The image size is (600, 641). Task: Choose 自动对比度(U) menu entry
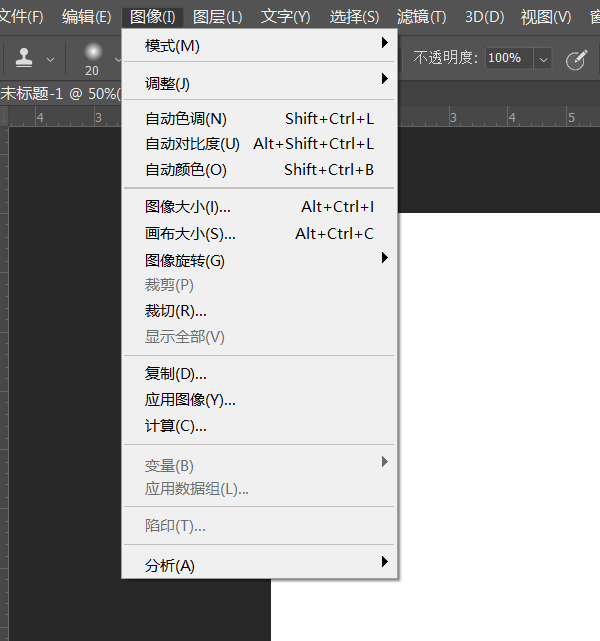(260, 144)
